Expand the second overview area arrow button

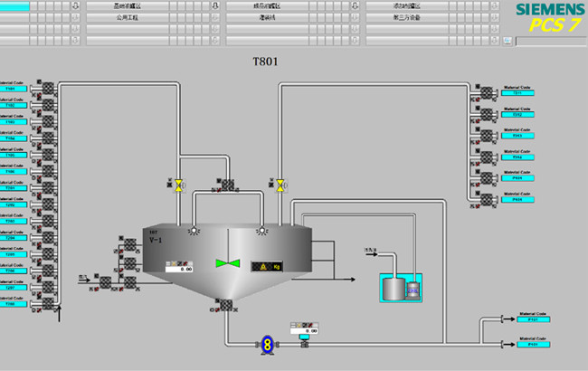pyautogui.click(x=215, y=5)
